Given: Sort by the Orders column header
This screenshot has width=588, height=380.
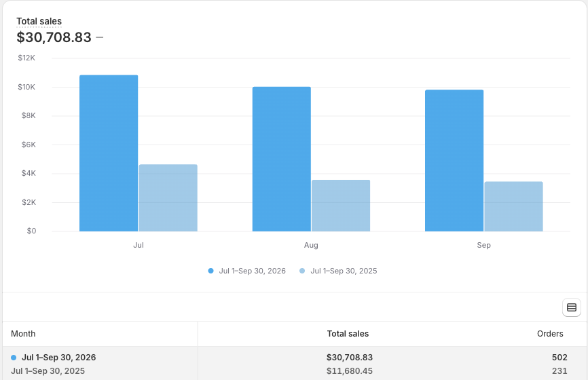Looking at the screenshot, I should (550, 334).
